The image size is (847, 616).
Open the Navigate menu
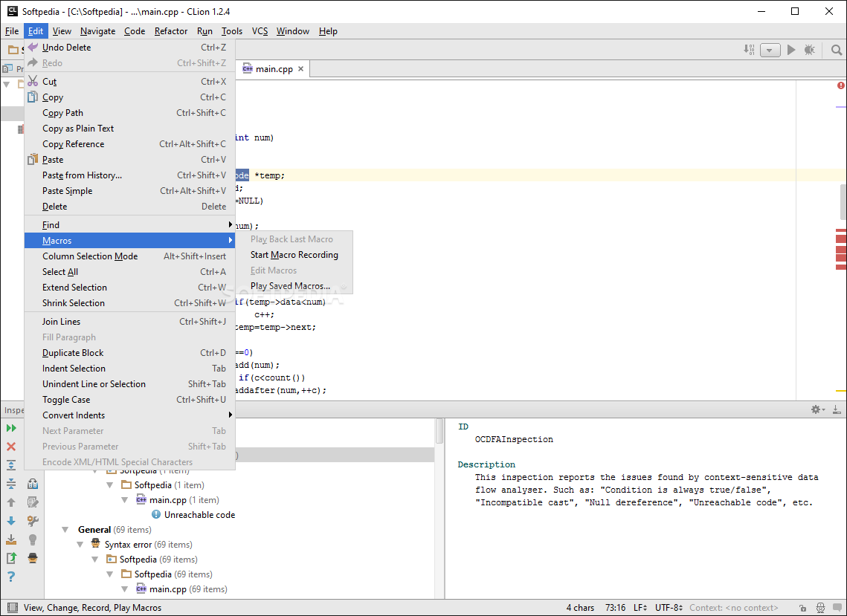pos(97,31)
